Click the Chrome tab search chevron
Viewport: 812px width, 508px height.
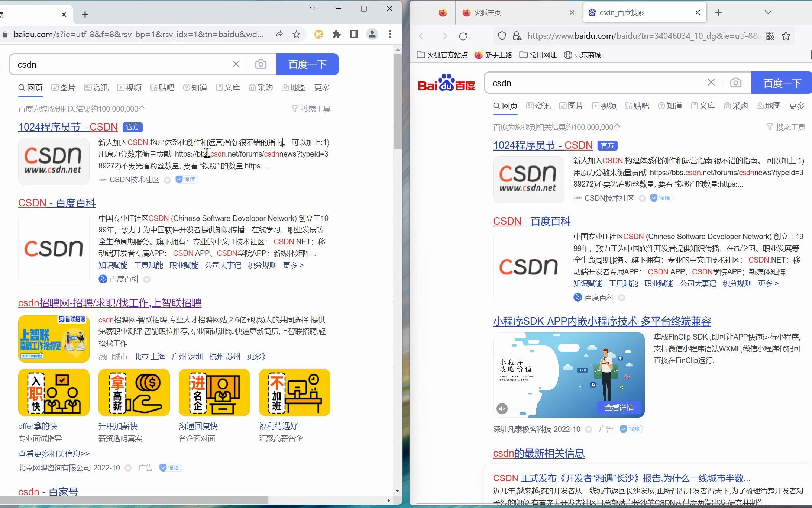tap(313, 9)
